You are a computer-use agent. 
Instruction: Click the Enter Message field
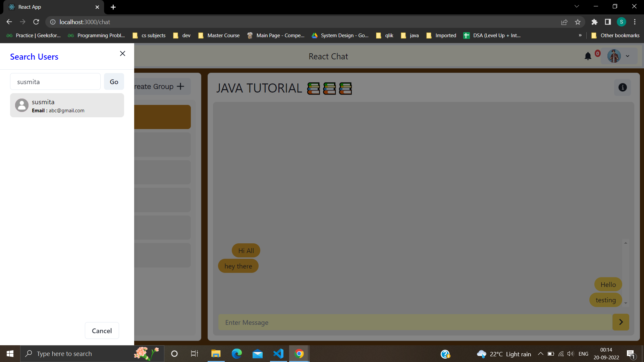[415, 322]
